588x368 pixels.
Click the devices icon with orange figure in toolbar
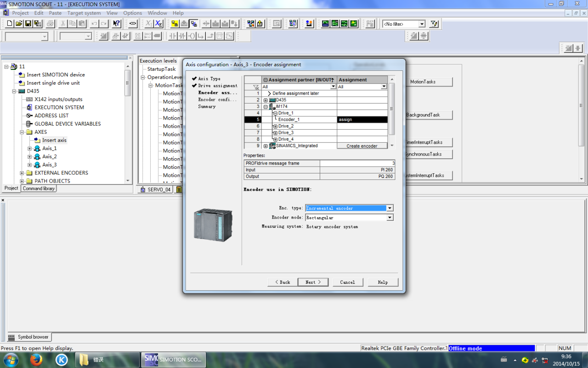(x=309, y=23)
